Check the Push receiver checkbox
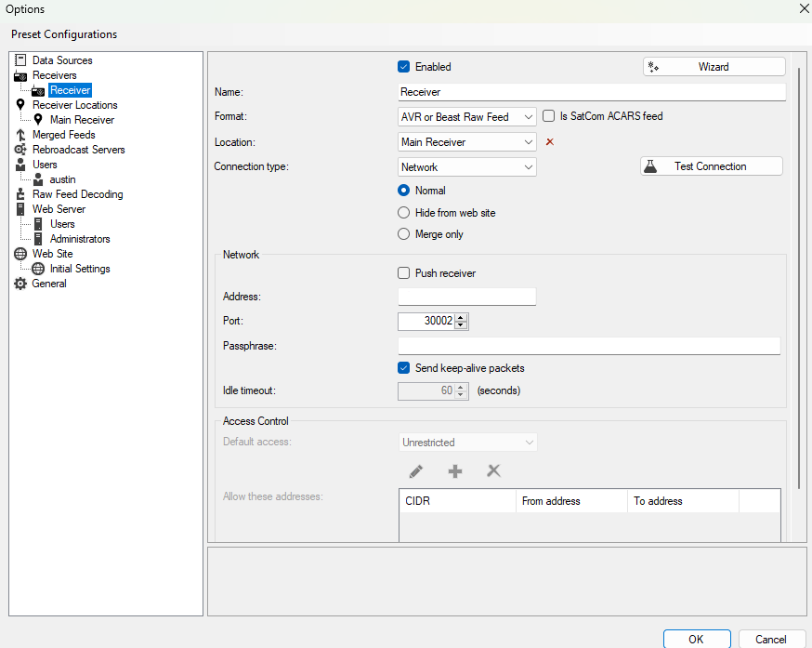The image size is (812, 648). [403, 272]
